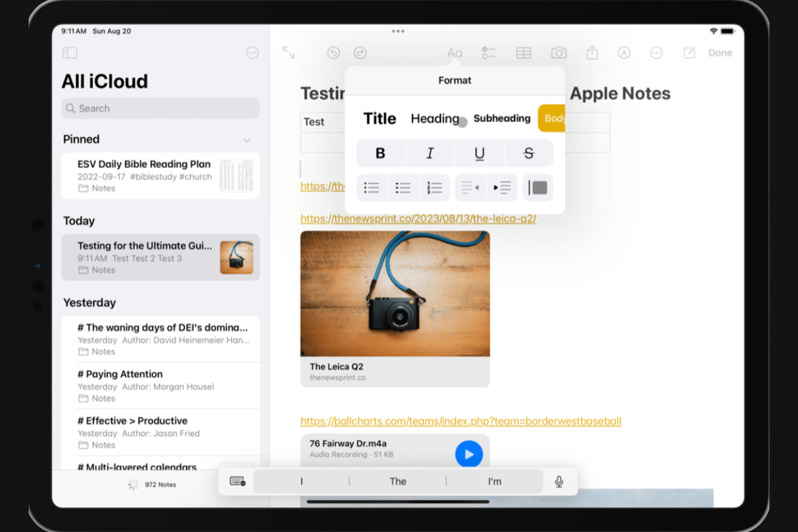Viewport: 798px width, 532px height.
Task: Click the Today section header
Action: tap(79, 221)
